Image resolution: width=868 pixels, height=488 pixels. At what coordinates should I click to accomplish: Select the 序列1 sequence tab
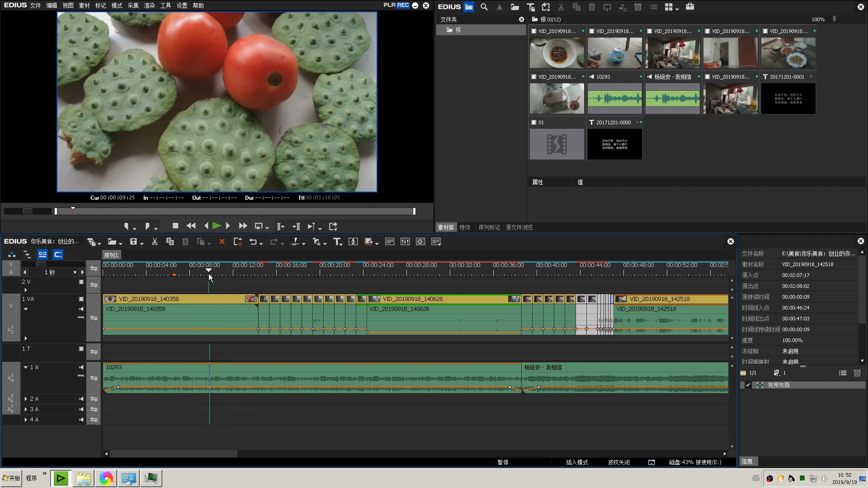(111, 255)
